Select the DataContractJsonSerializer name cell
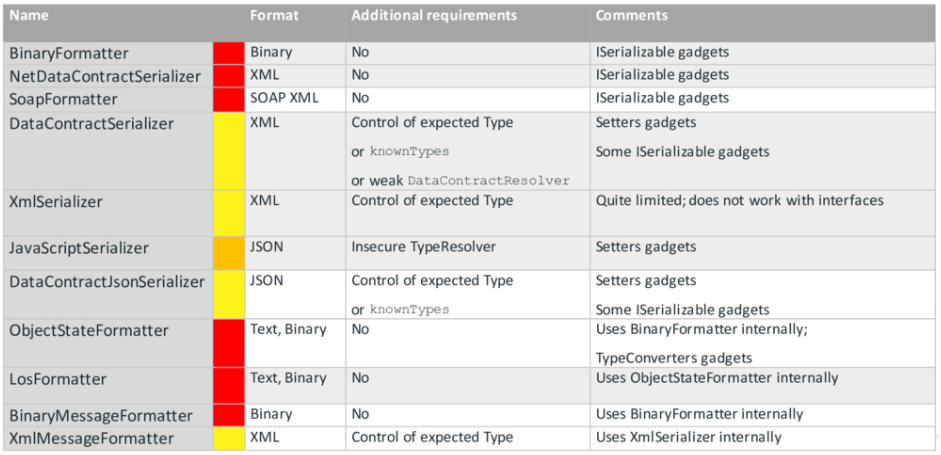941x455 pixels. (x=107, y=282)
